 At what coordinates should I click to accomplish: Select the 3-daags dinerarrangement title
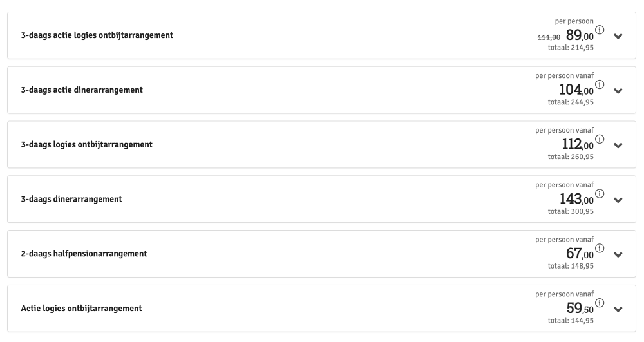(x=71, y=199)
